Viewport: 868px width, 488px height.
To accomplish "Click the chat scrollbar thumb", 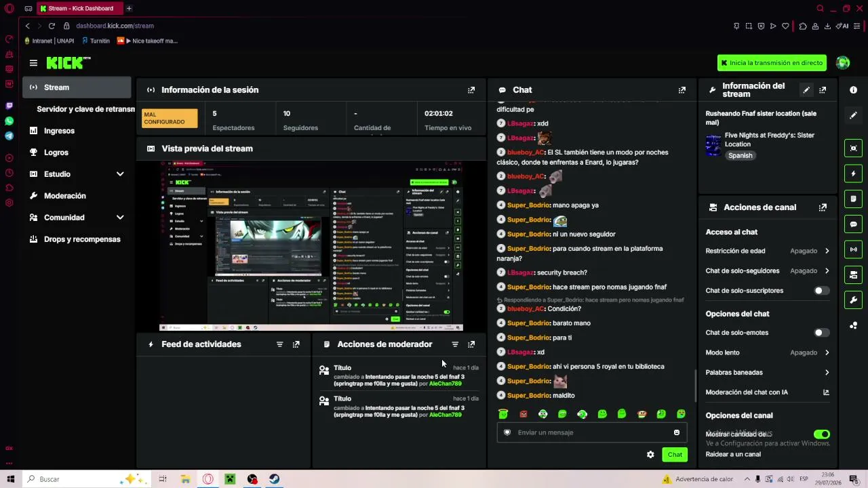I will point(695,386).
